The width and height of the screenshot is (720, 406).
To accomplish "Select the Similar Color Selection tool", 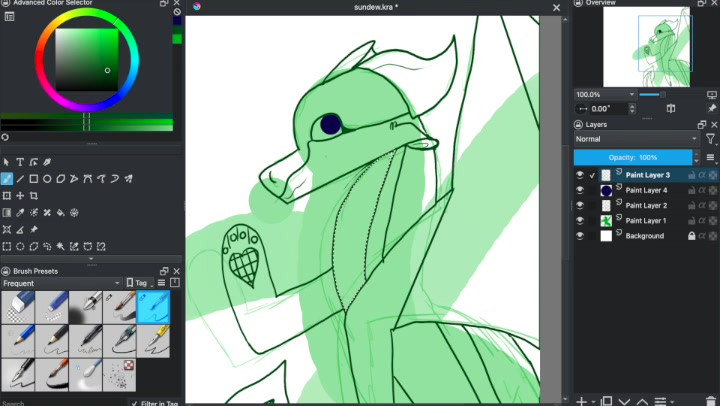I will click(x=74, y=247).
